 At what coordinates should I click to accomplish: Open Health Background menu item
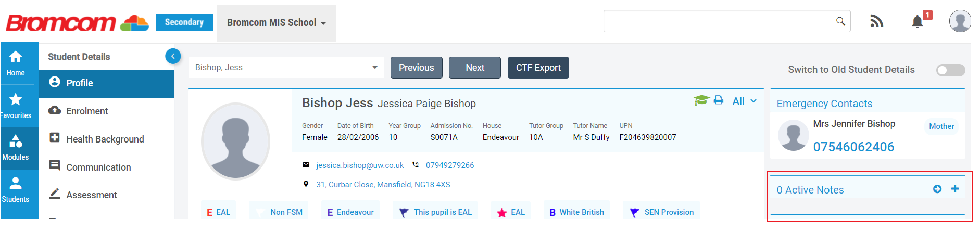click(105, 139)
